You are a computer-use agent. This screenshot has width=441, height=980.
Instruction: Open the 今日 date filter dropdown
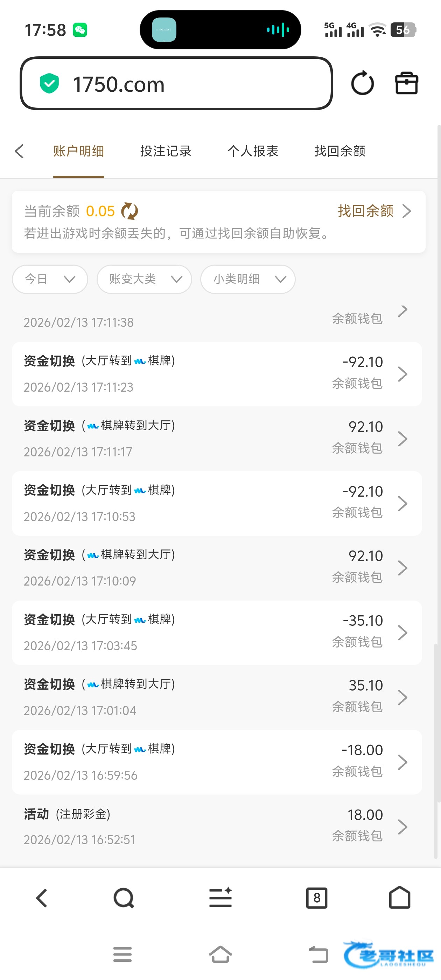tap(50, 279)
